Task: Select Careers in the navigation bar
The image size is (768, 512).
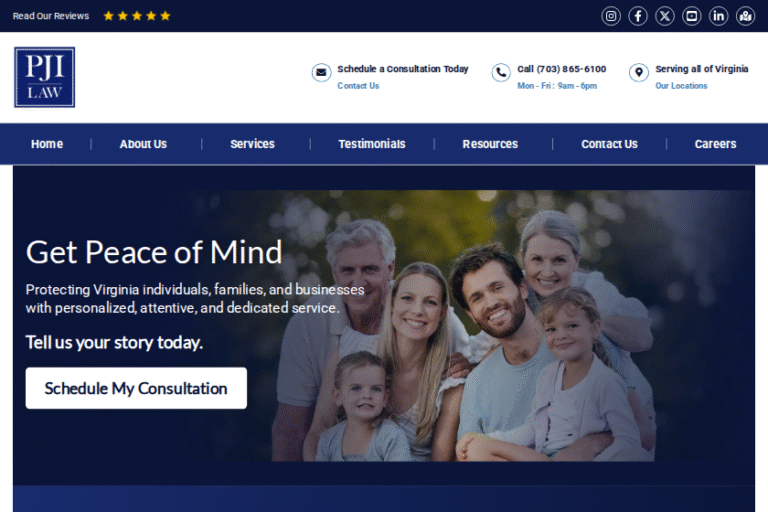Action: click(x=715, y=144)
